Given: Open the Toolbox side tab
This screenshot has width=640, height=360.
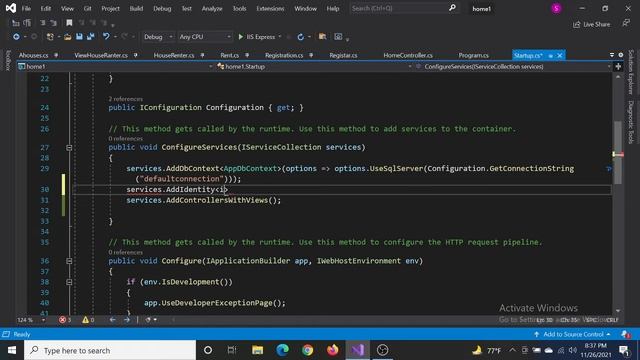Looking at the screenshot, I should 9,60.
